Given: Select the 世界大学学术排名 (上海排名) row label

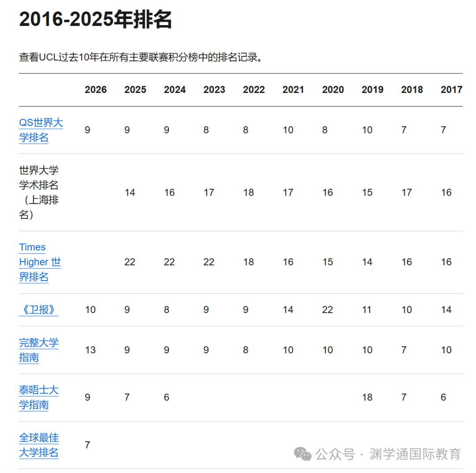Looking at the screenshot, I should pyautogui.click(x=39, y=192).
